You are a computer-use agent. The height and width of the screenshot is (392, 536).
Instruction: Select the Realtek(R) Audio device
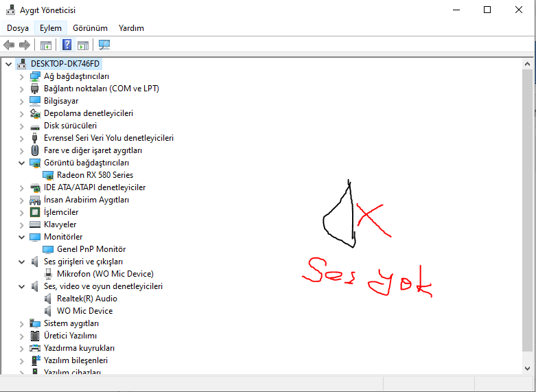click(87, 299)
